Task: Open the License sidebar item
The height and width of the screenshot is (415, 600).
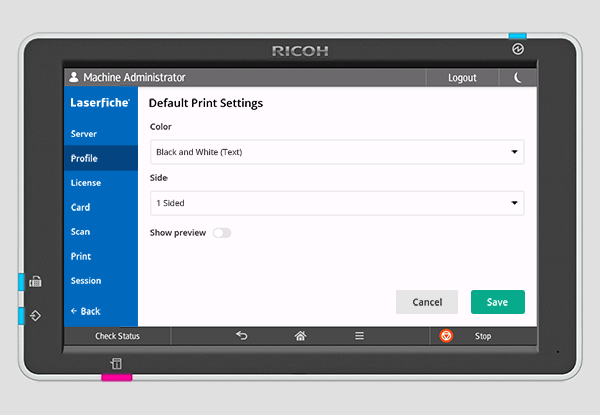Action: click(101, 183)
